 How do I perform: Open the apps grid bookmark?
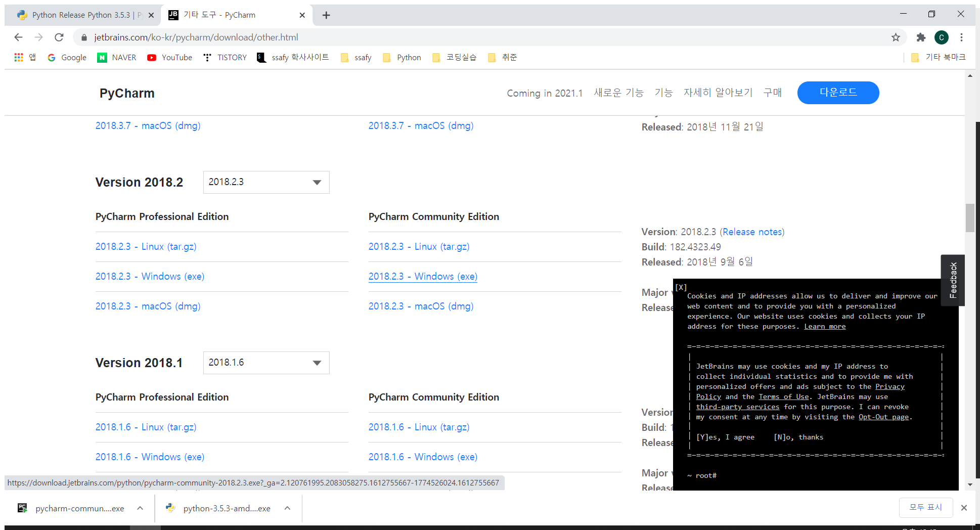(25, 57)
